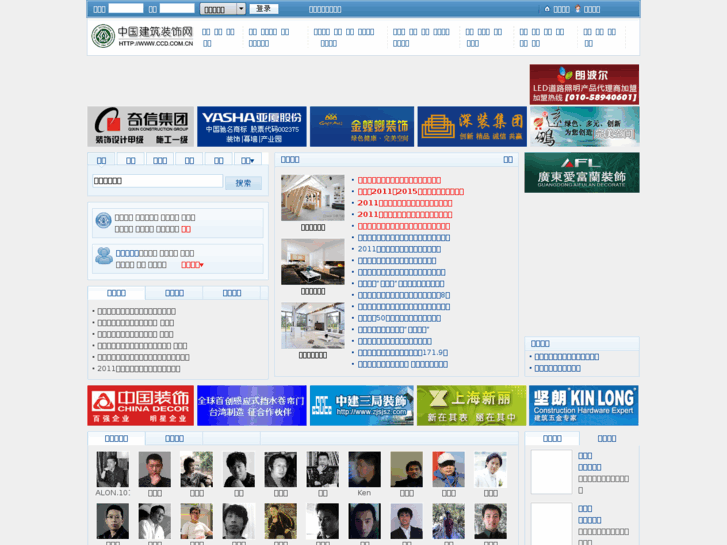Click the blue users icon in left panel

tap(104, 256)
